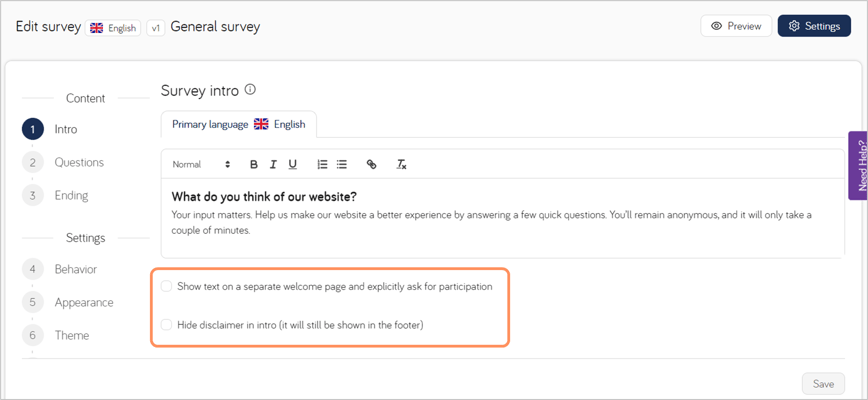Open the v1 version selector

pos(156,28)
